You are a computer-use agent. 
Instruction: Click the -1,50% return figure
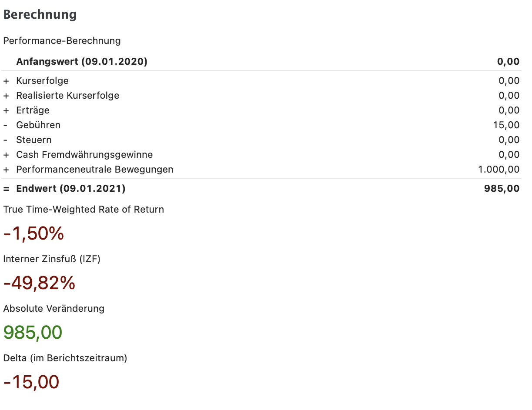coord(33,234)
